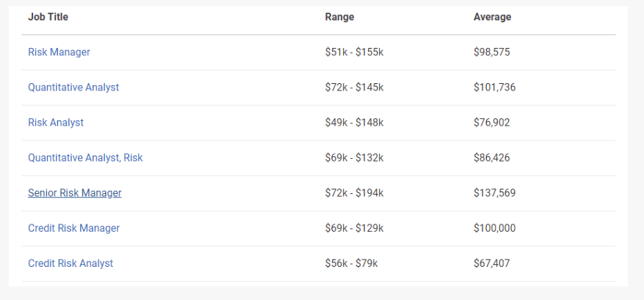Select the $100,000 average cell

pyautogui.click(x=494, y=228)
